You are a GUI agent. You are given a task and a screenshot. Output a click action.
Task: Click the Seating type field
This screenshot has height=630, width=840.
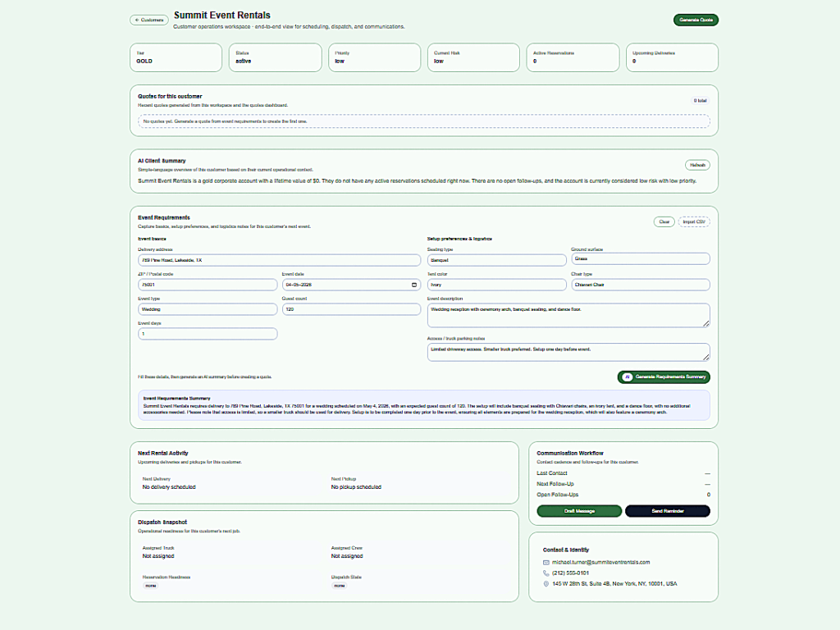[x=496, y=260]
